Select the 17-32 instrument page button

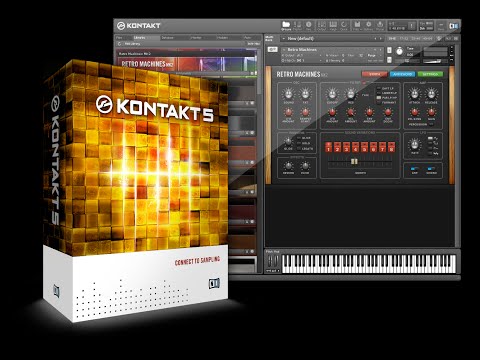(404, 39)
